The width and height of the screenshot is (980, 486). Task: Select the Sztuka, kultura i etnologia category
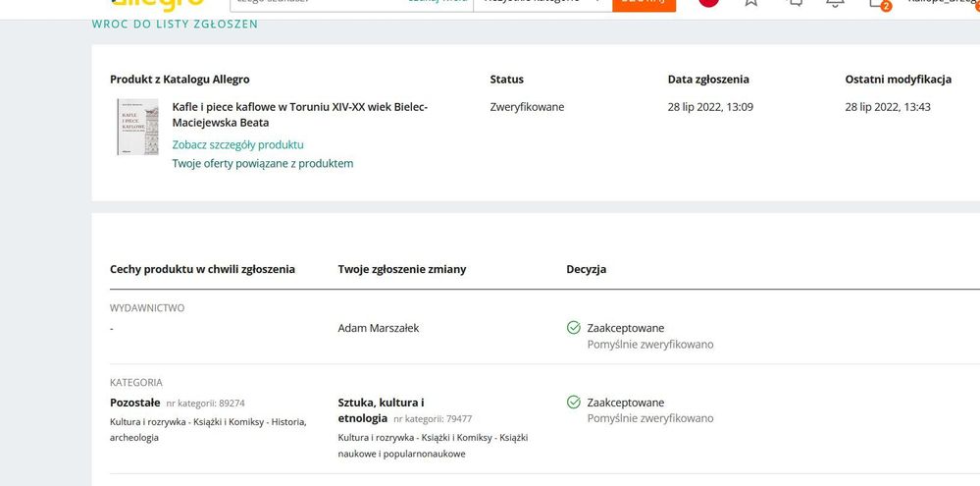[x=382, y=409]
